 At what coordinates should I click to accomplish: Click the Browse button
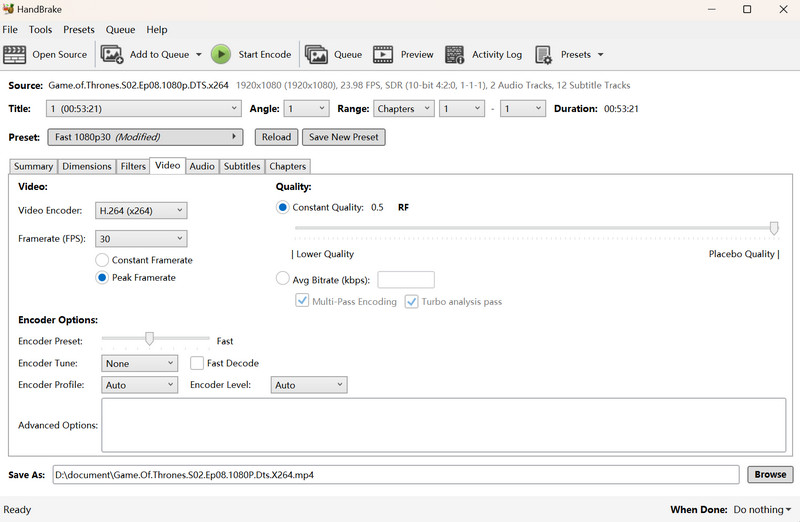tap(769, 475)
